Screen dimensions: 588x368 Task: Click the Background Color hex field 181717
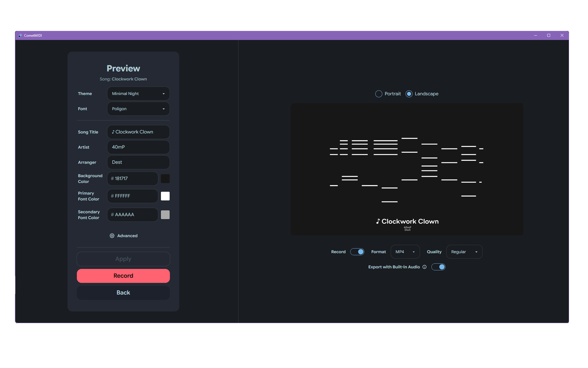click(x=133, y=178)
